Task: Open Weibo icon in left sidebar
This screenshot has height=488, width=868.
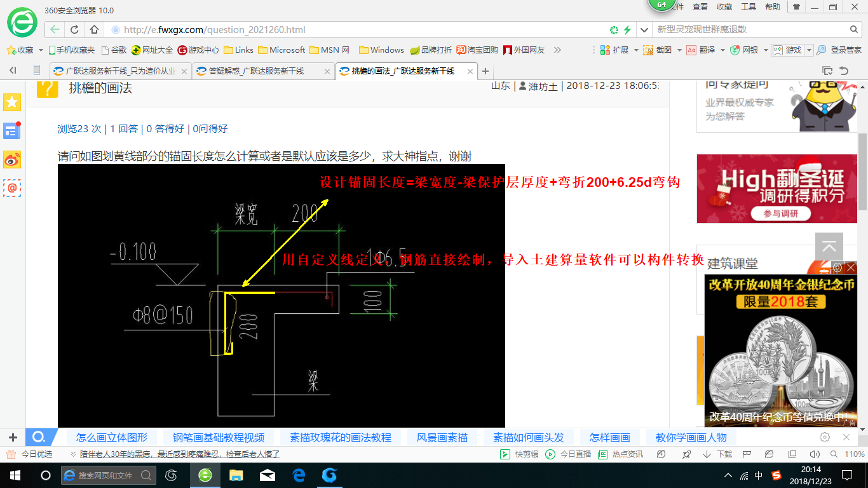Action: [12, 159]
